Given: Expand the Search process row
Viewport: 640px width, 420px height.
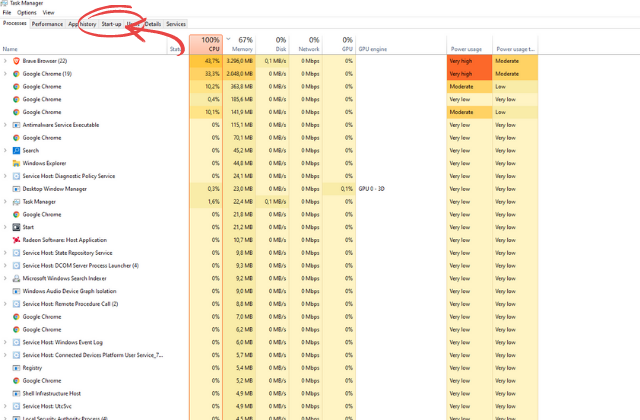Looking at the screenshot, I should 5,151.
